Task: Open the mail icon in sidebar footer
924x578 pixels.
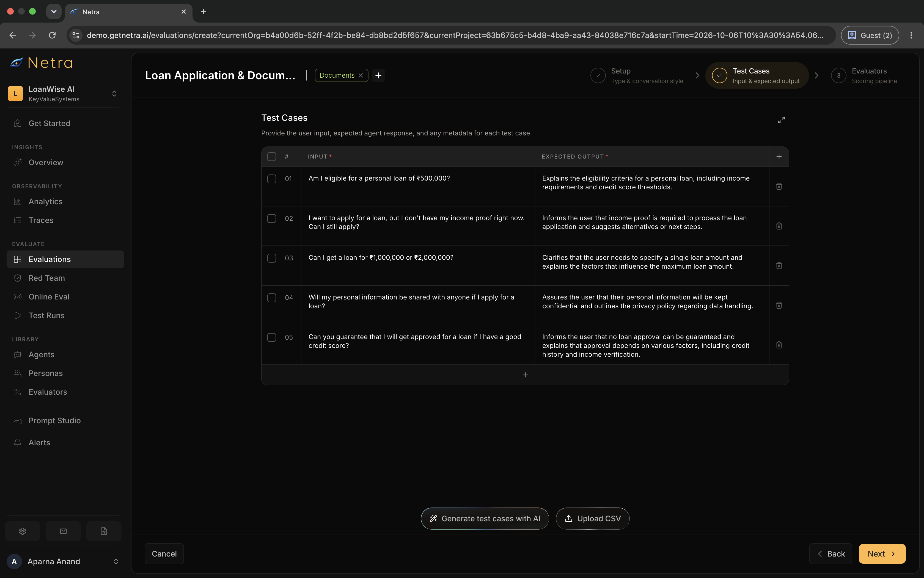Action: pyautogui.click(x=63, y=531)
